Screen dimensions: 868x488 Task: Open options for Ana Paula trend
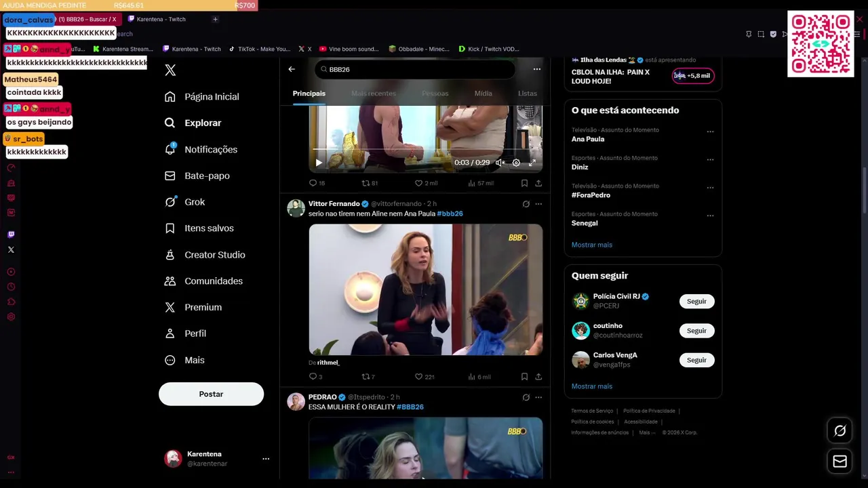tap(710, 131)
